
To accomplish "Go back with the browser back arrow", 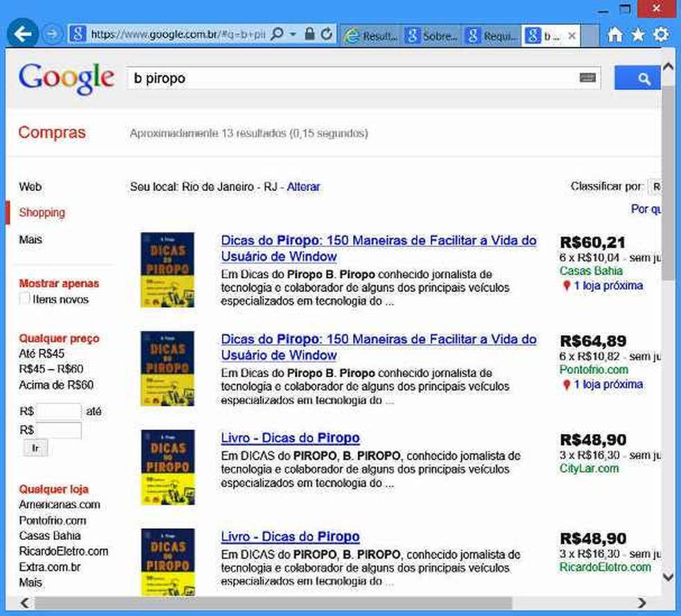I will 22,33.
